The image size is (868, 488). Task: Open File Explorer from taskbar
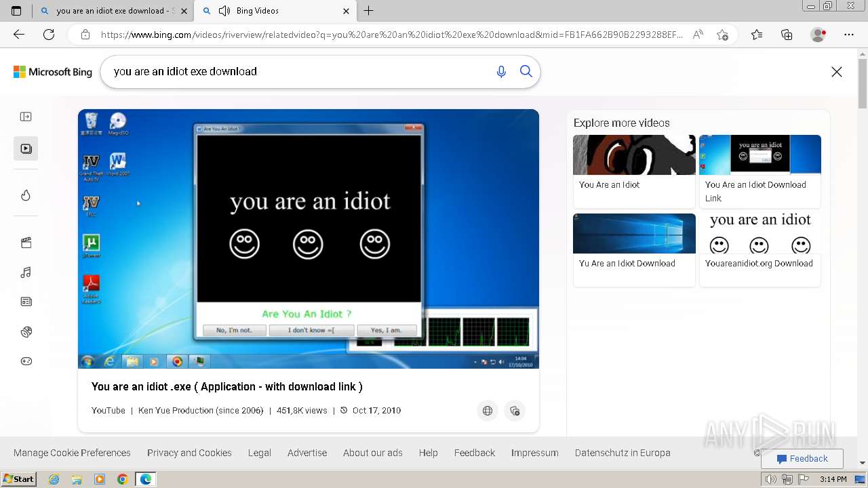pos(77,479)
